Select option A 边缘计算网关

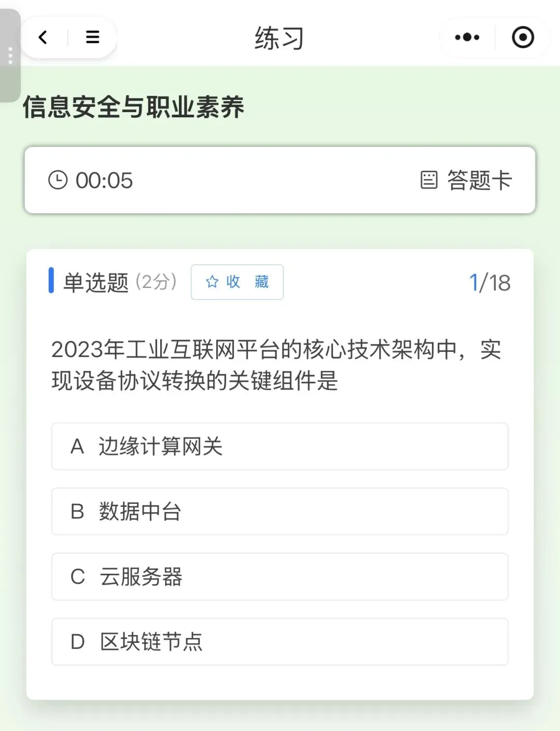coord(279,446)
